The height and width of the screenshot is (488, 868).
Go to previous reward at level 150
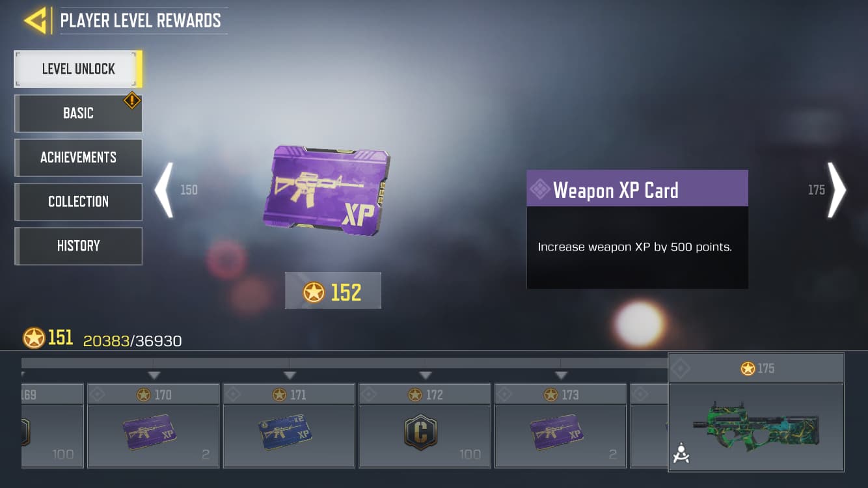click(164, 190)
